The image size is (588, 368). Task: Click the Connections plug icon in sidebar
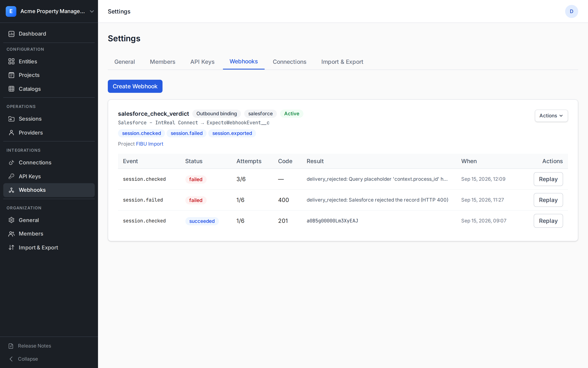click(x=11, y=162)
